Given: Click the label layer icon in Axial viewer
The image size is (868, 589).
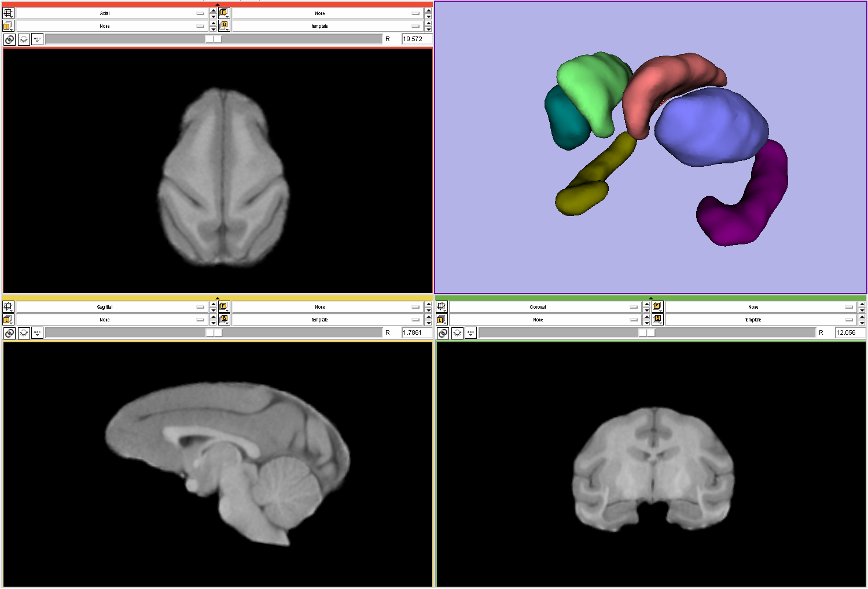Looking at the screenshot, I should tap(8, 26).
